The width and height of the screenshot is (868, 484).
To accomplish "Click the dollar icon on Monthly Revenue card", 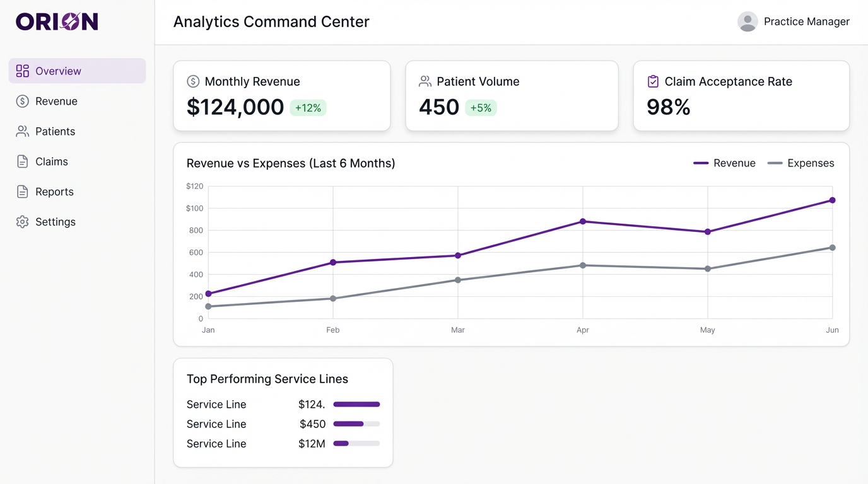I will click(x=192, y=81).
